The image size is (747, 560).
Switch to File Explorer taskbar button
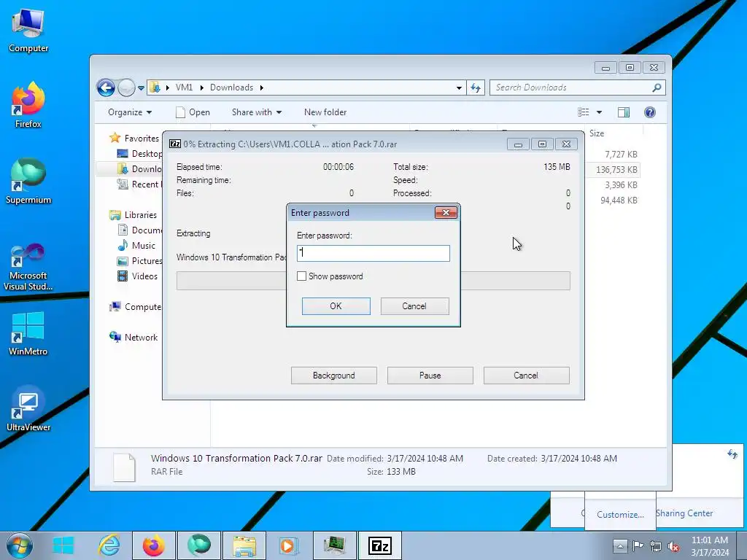point(244,545)
